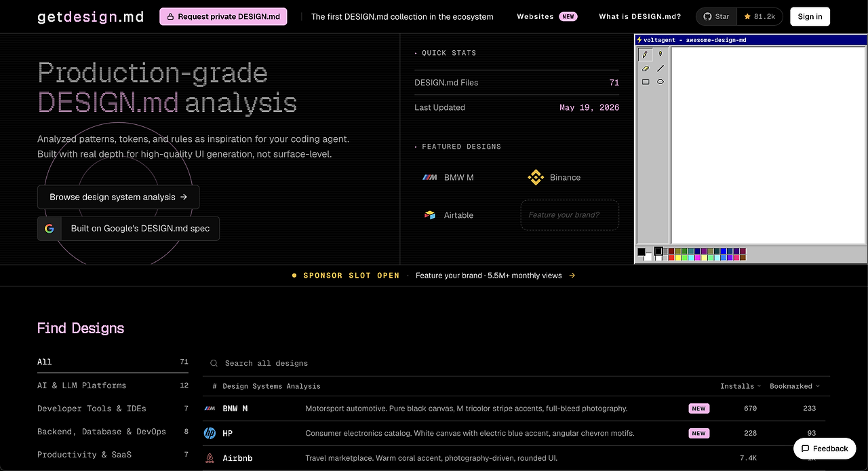This screenshot has height=471, width=868.
Task: Click the Sign in button
Action: 810,17
